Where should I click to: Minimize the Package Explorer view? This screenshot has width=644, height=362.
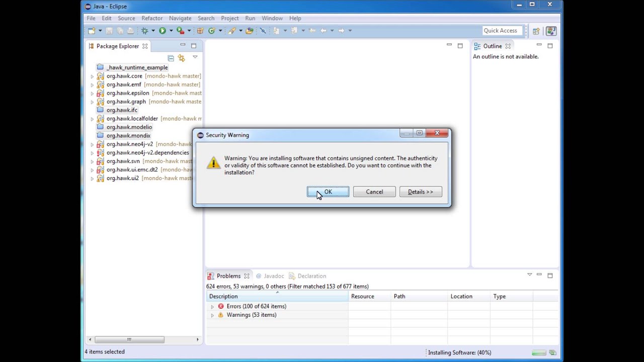(183, 46)
